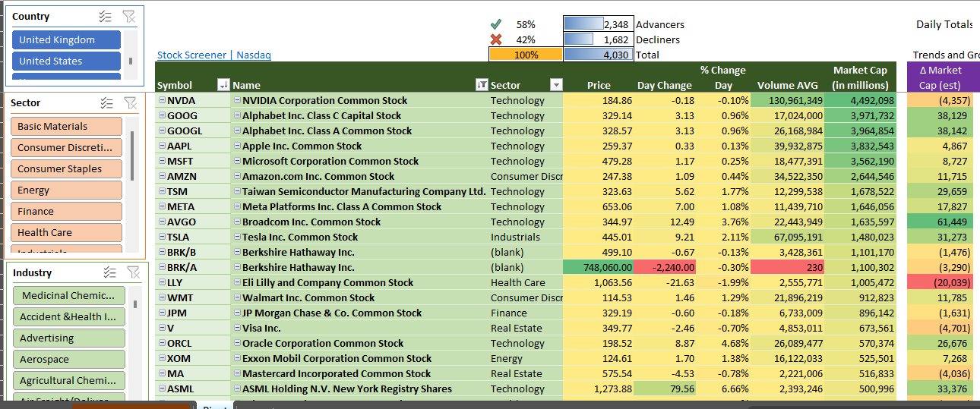Select the BRK/A volume cell 230

coord(787,267)
